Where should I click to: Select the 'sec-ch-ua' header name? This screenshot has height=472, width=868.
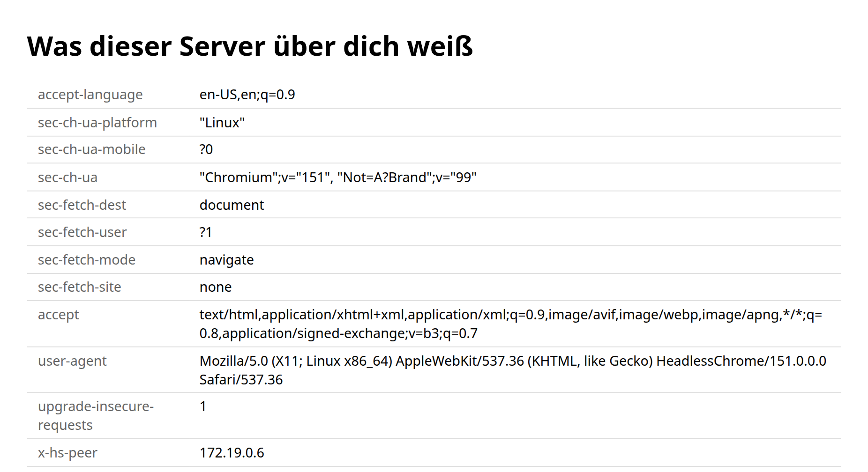point(67,177)
